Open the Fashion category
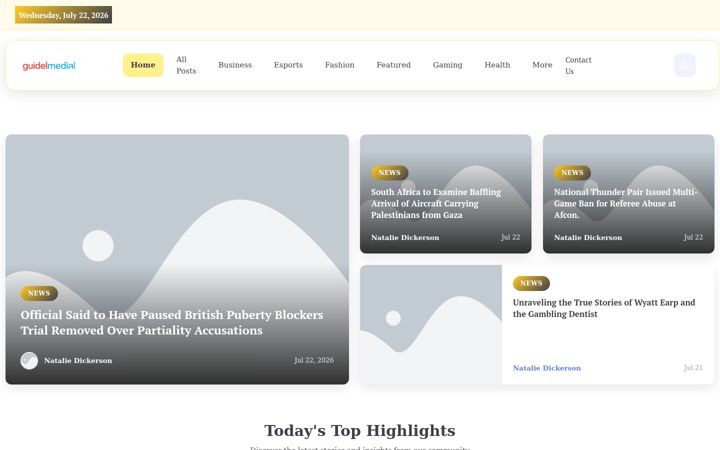Image resolution: width=720 pixels, height=450 pixels. 340,65
